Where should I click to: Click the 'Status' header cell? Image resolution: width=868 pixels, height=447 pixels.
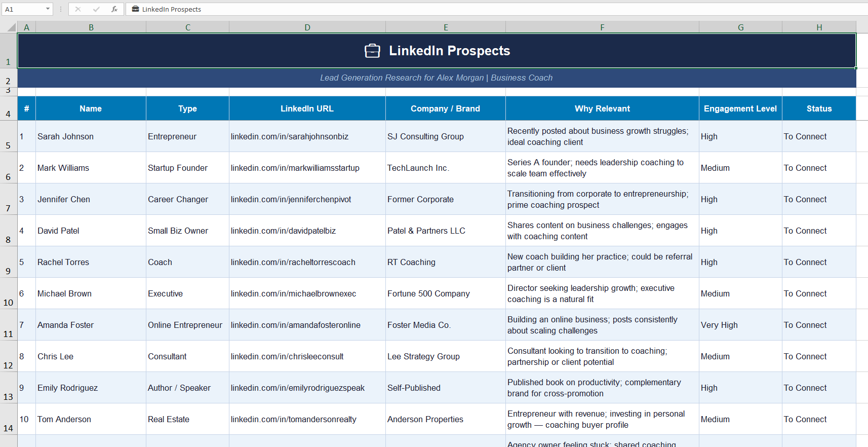(x=819, y=108)
